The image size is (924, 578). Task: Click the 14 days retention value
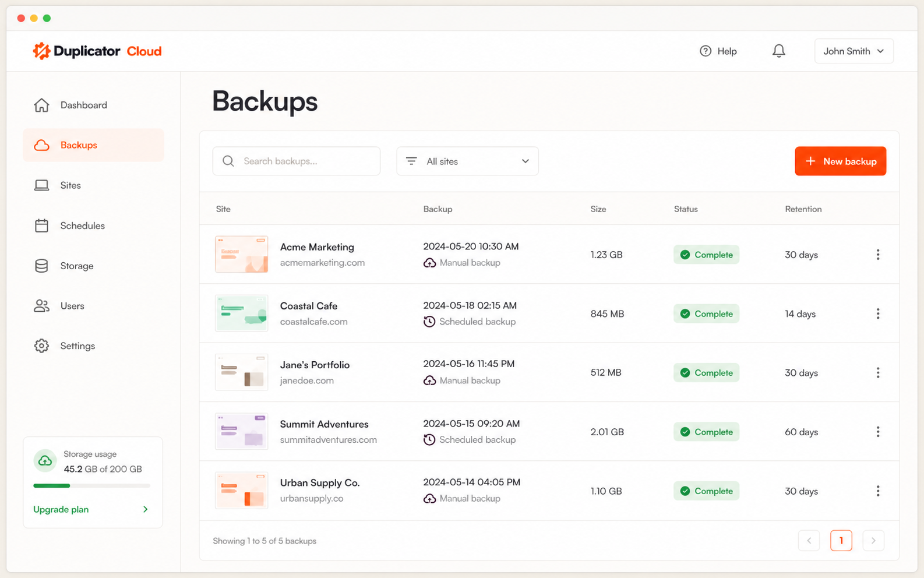800,313
